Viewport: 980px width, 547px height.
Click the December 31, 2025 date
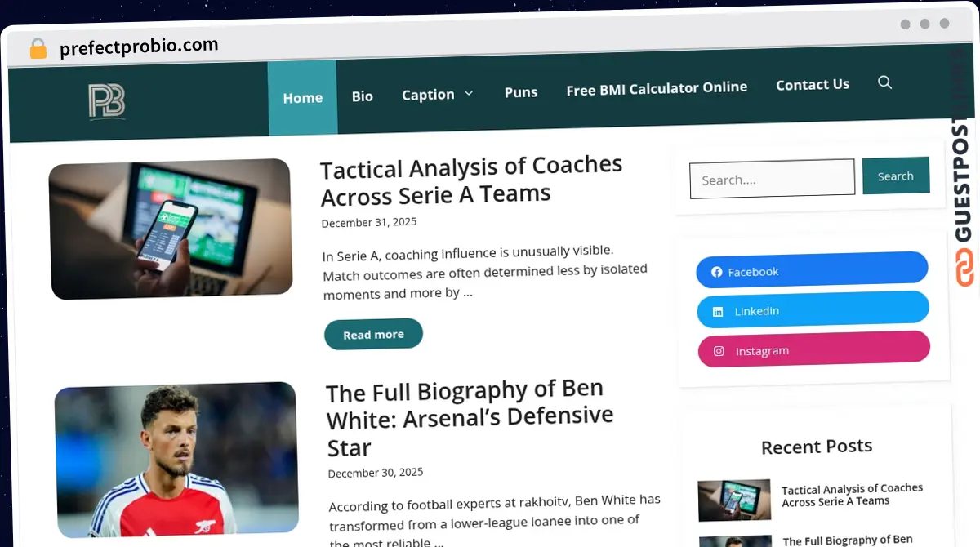[x=368, y=222]
